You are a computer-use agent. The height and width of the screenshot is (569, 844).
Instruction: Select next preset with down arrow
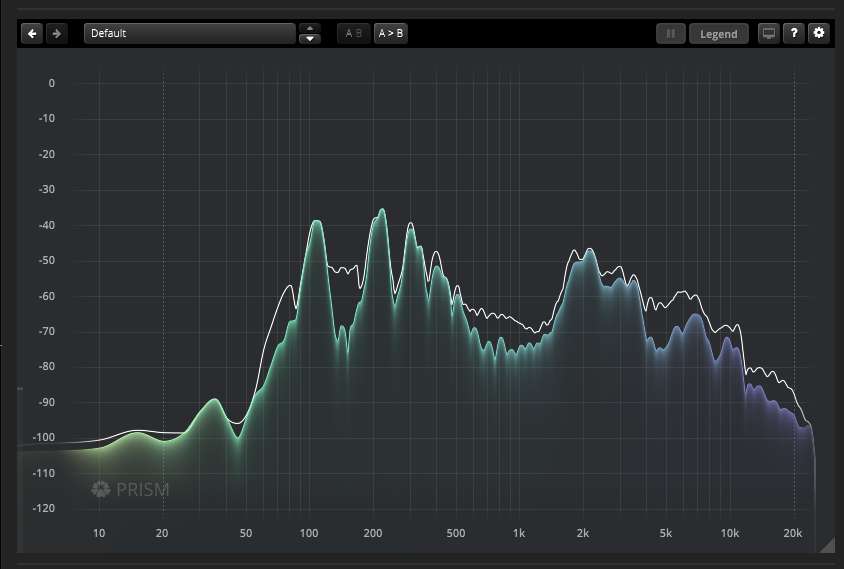[310, 39]
